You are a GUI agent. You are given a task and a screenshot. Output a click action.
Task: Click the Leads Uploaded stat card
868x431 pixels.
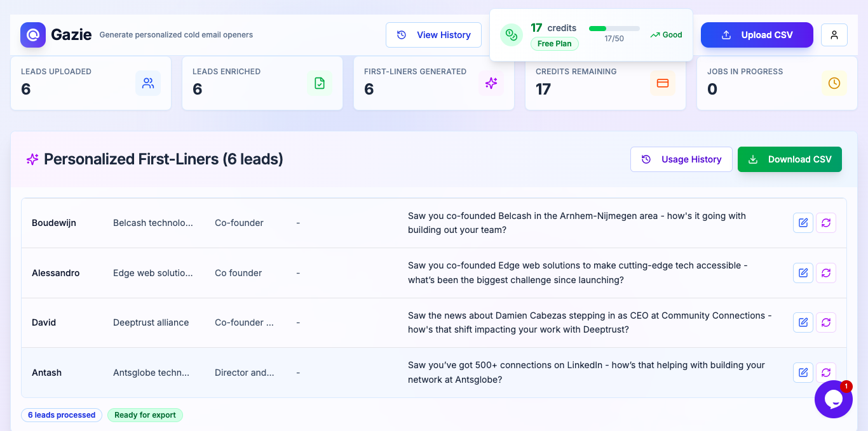pyautogui.click(x=91, y=83)
